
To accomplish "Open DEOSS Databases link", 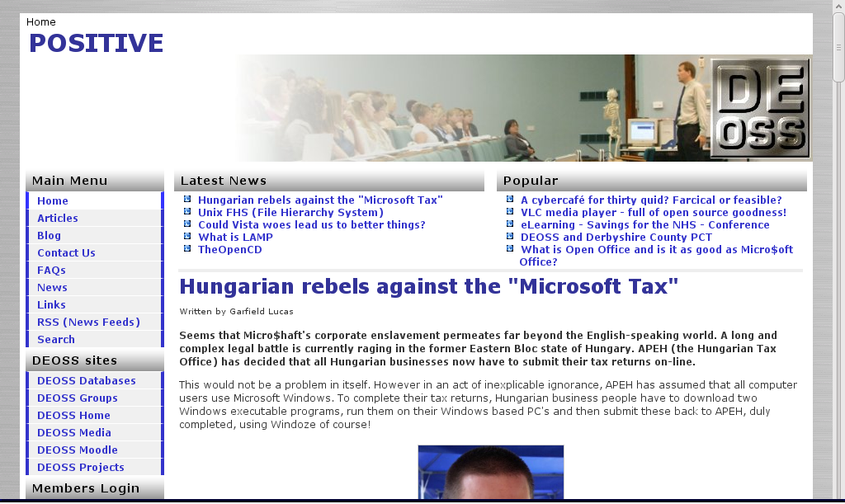I will [87, 381].
